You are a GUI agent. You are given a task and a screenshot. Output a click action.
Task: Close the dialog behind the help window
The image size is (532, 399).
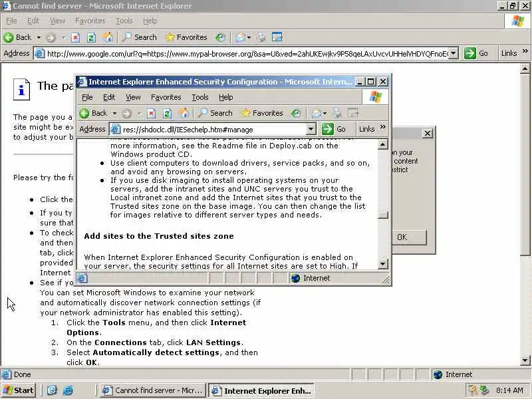pyautogui.click(x=428, y=134)
